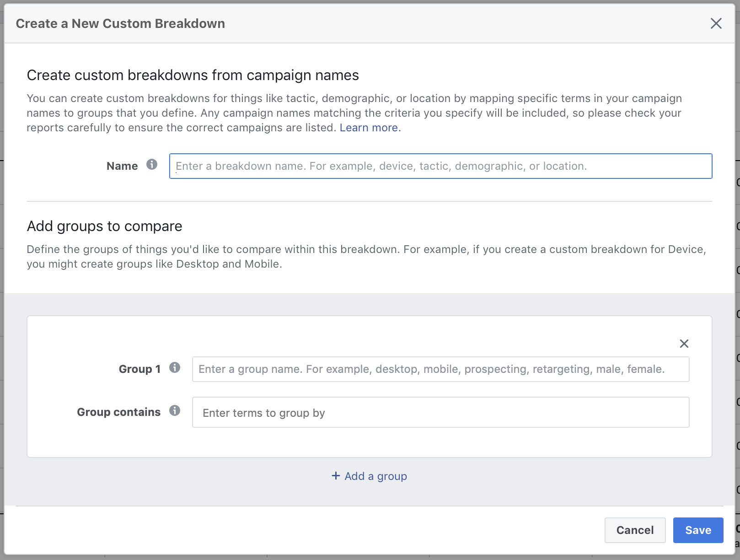Click the Enter terms to group by field
740x560 pixels.
(440, 412)
